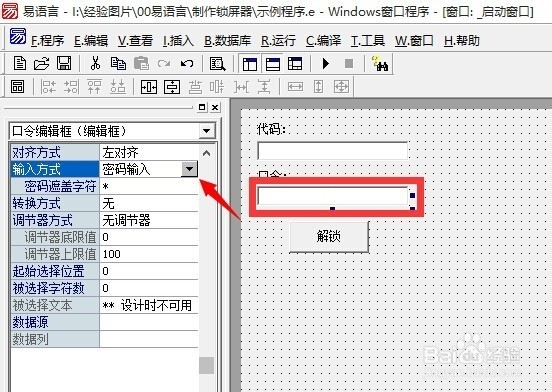The image size is (552, 392).
Task: Close the property panel with X button
Action: pos(215,107)
